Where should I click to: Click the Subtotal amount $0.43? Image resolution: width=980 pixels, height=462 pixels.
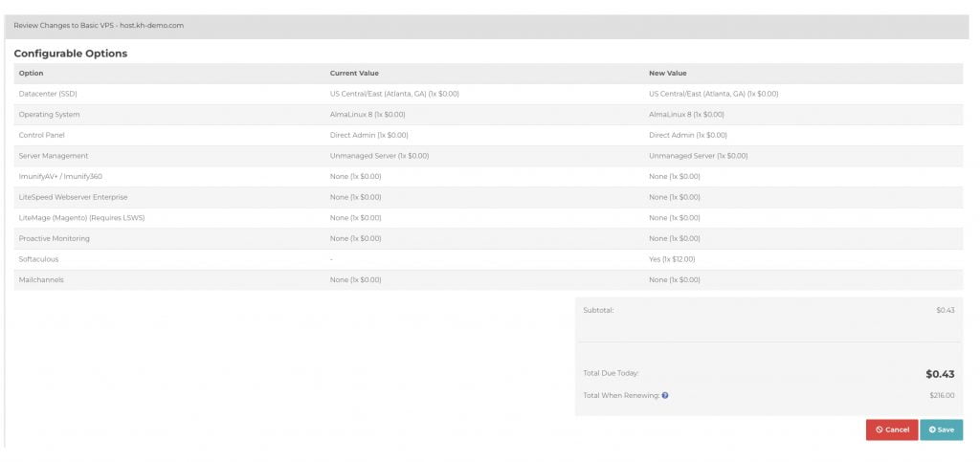945,310
